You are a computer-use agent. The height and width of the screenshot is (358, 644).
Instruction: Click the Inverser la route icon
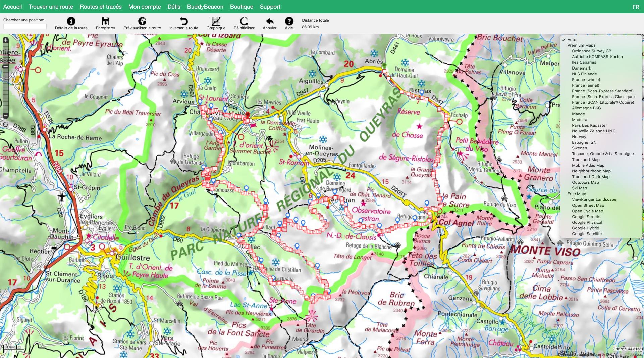(183, 21)
